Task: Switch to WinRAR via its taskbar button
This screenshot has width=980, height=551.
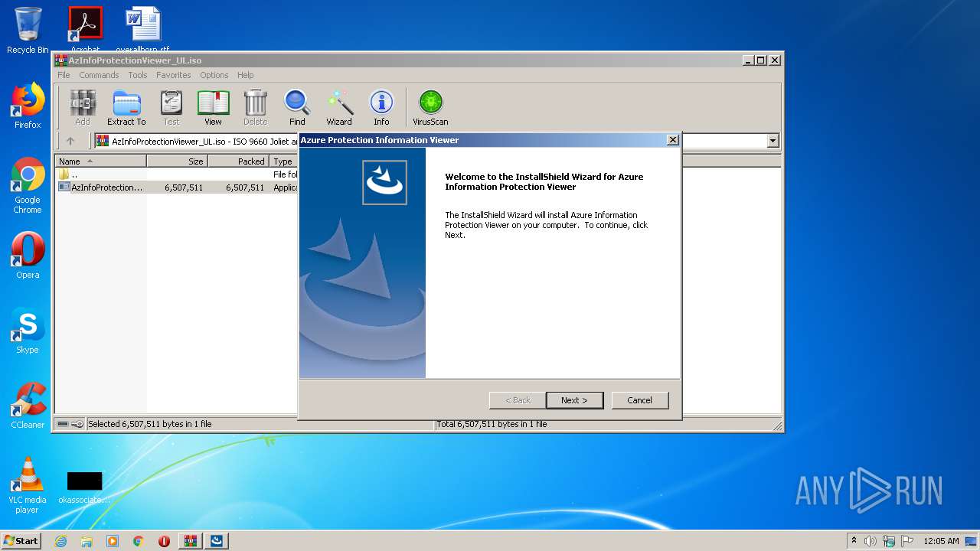Action: (191, 541)
